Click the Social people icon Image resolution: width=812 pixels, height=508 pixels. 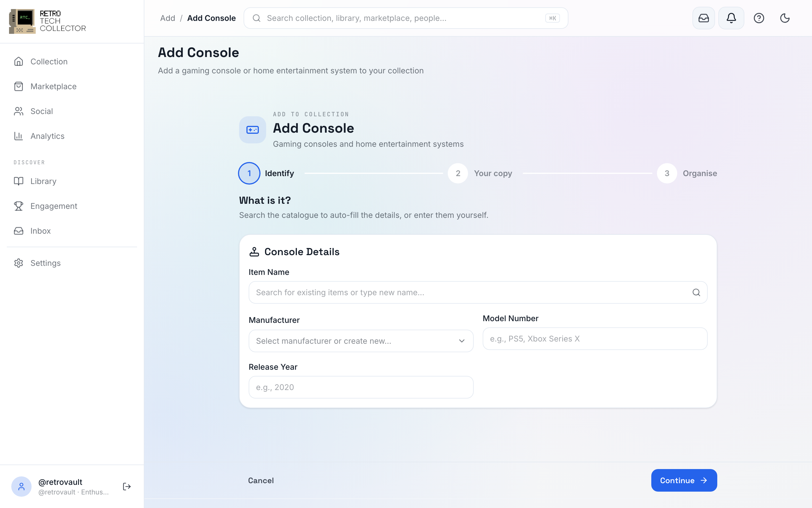coord(18,111)
